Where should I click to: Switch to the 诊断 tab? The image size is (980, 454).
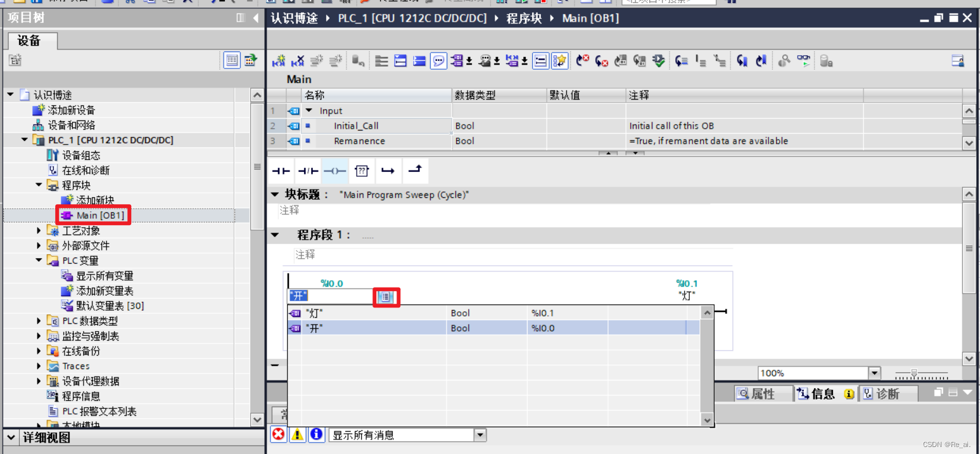point(888,393)
